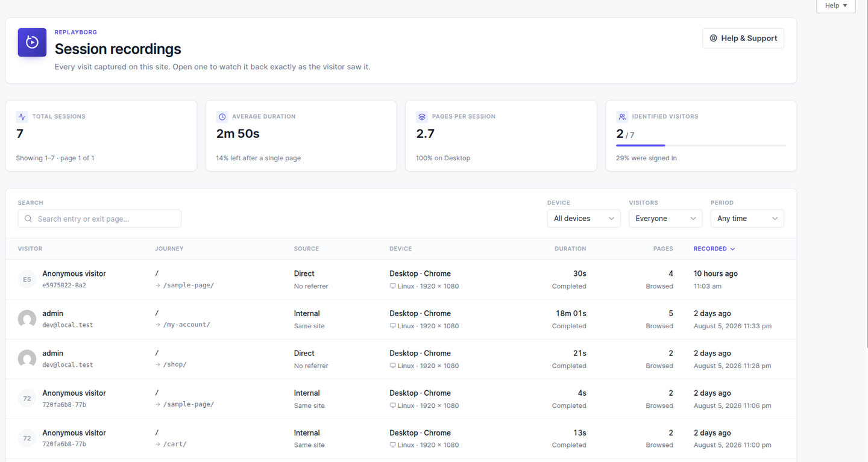Click the 29% were signed in note

click(646, 158)
